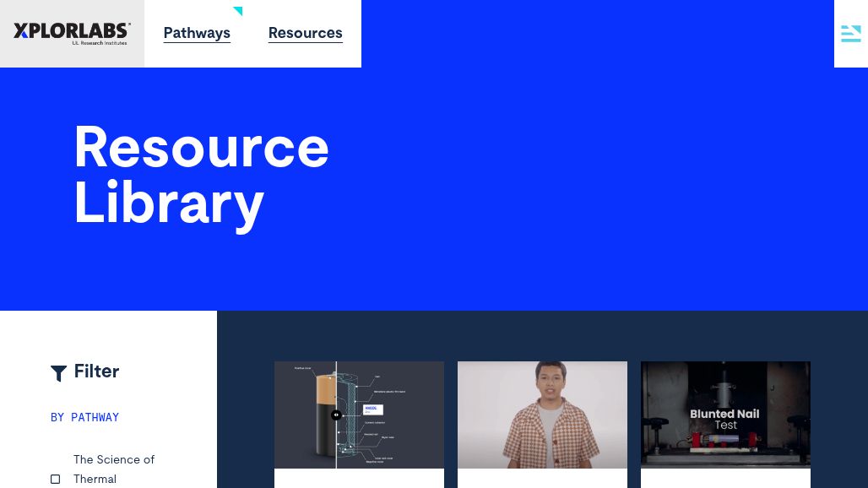Open the Blunted Nail Test video thumbnail

[725, 415]
